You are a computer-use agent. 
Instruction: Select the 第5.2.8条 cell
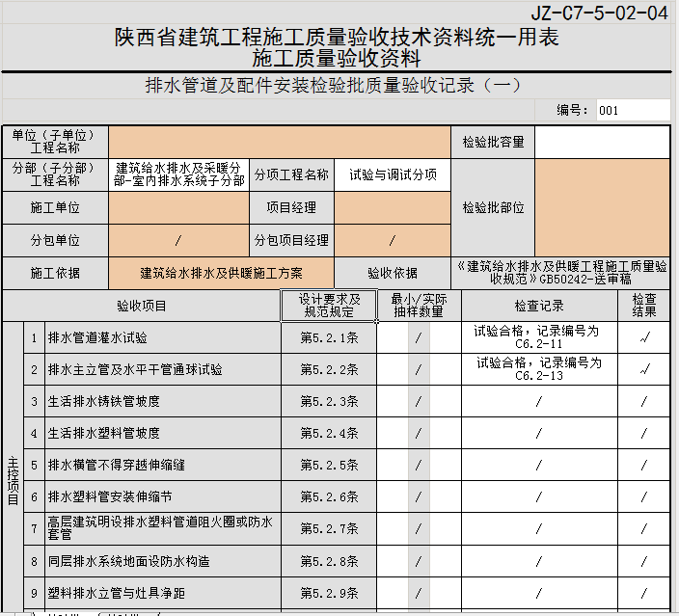click(x=329, y=561)
